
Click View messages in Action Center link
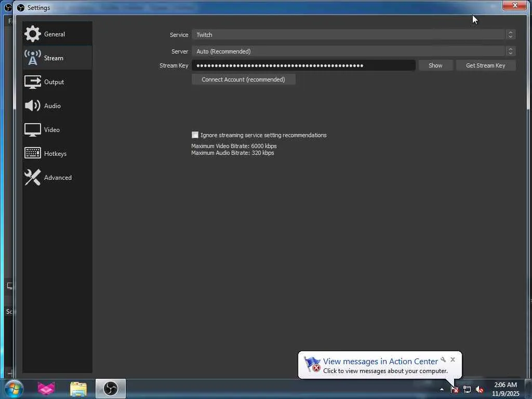pos(380,362)
